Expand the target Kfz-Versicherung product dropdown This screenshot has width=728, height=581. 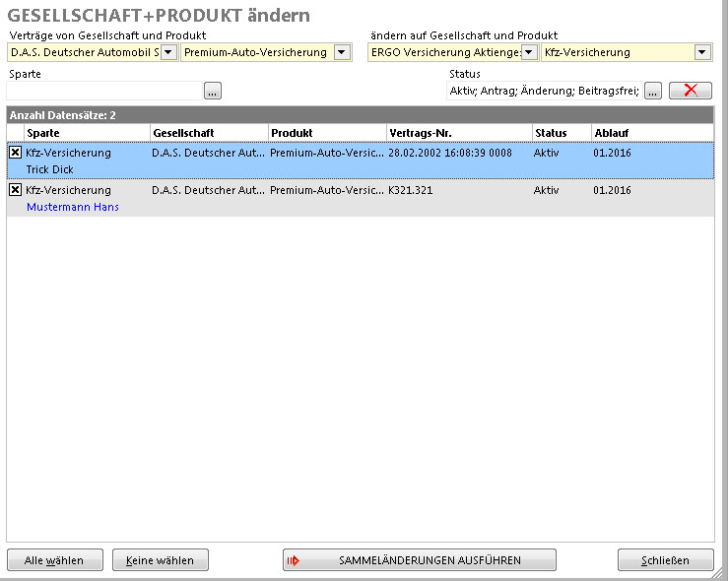[702, 52]
